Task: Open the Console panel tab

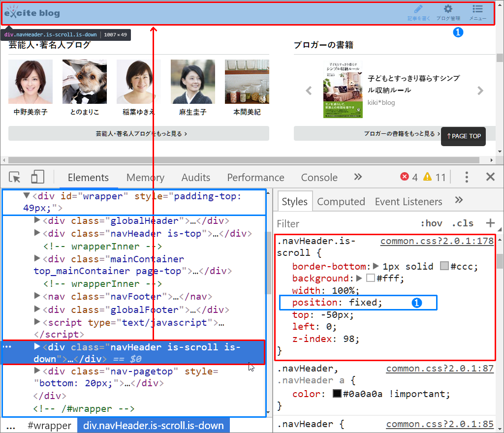Action: (x=319, y=177)
